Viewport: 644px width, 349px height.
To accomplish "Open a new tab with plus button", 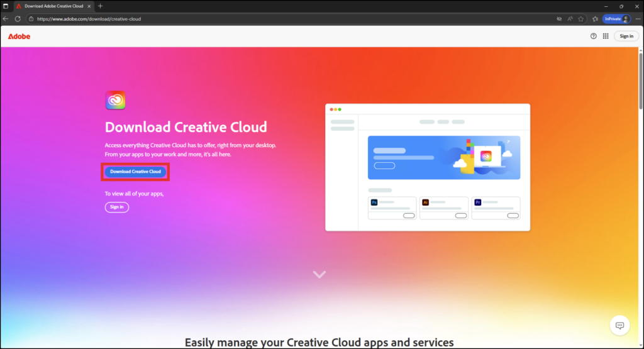I will click(100, 6).
